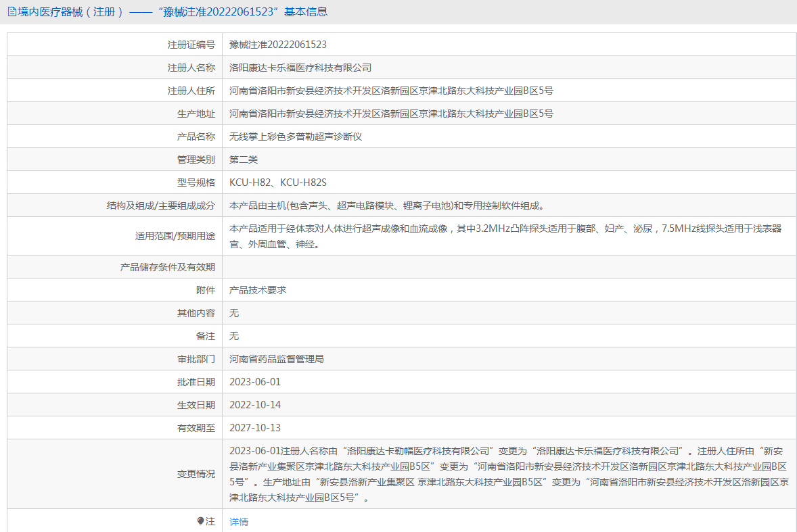Click the 注册人住所 address value
The image size is (797, 532).
tap(391, 91)
